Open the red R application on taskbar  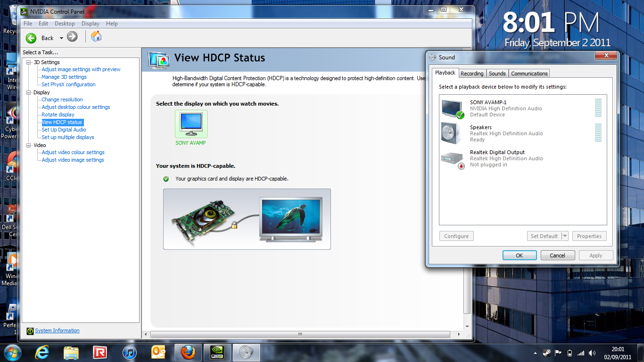click(x=100, y=352)
